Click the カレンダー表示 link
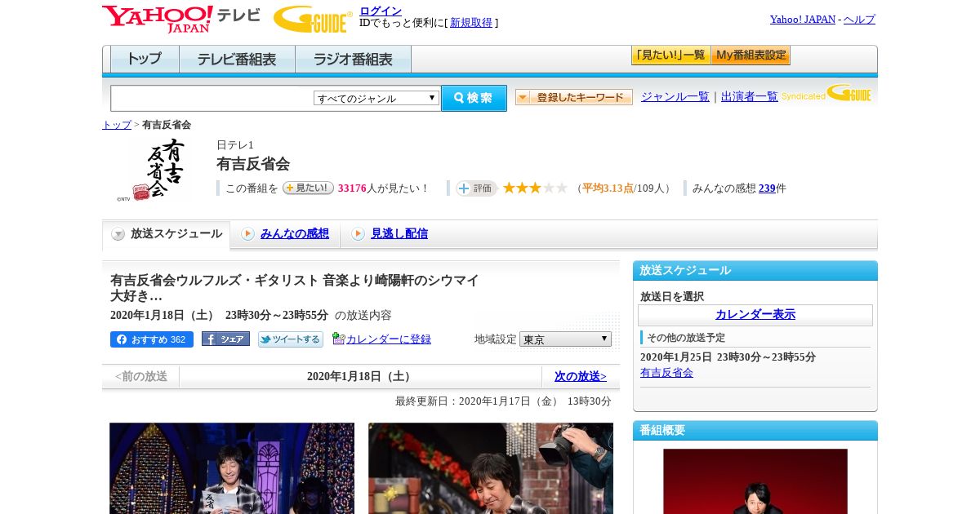This screenshot has height=514, width=980. point(755,315)
